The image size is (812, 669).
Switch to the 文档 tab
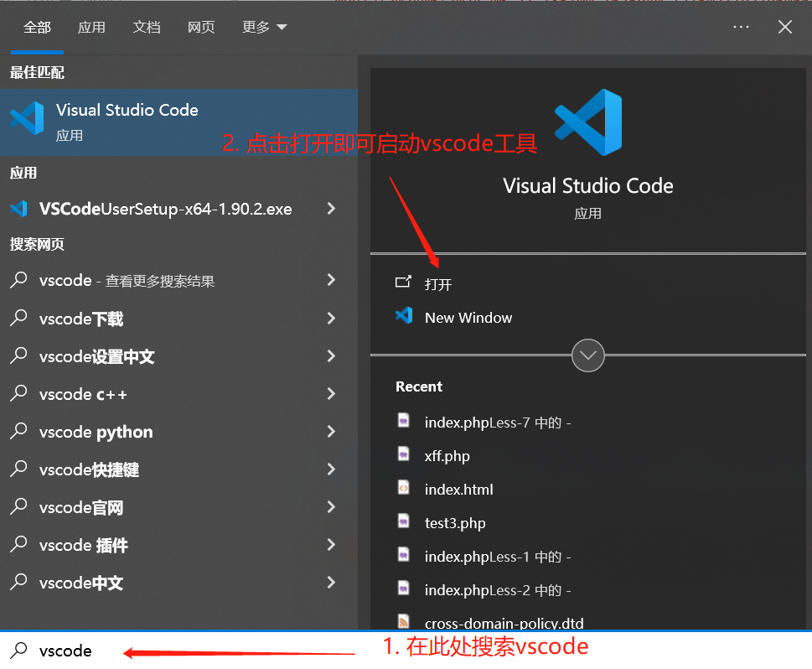[146, 27]
